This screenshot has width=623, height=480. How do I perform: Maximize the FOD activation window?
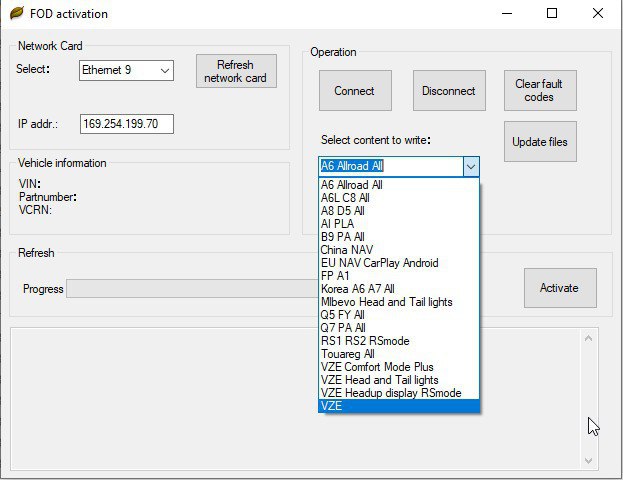coord(552,14)
